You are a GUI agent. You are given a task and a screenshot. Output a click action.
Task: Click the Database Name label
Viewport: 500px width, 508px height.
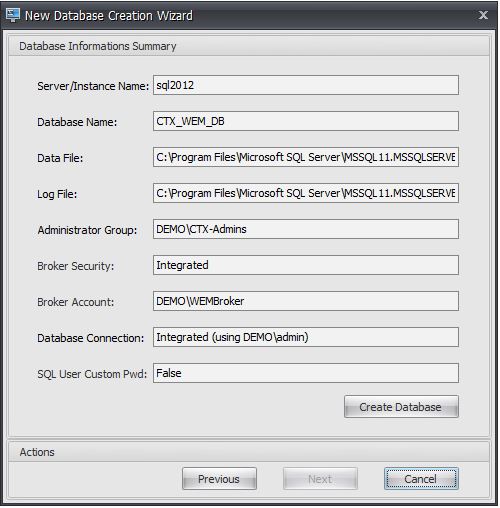[x=77, y=122]
